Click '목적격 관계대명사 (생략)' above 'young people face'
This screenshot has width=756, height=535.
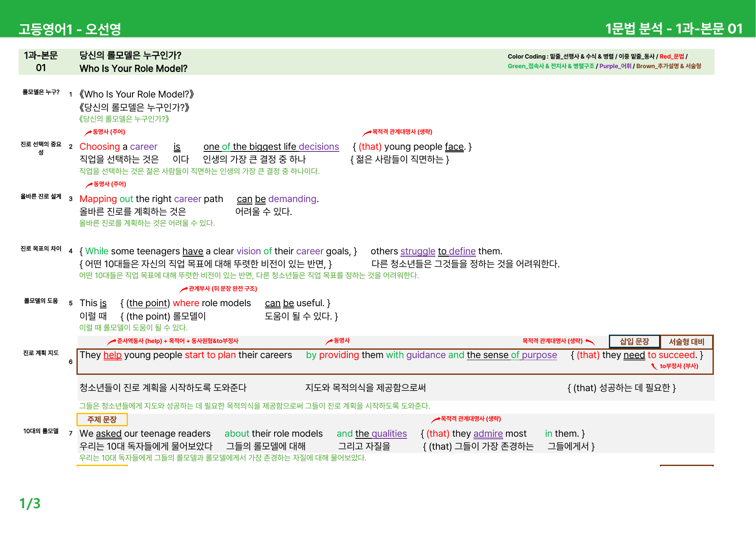402,132
